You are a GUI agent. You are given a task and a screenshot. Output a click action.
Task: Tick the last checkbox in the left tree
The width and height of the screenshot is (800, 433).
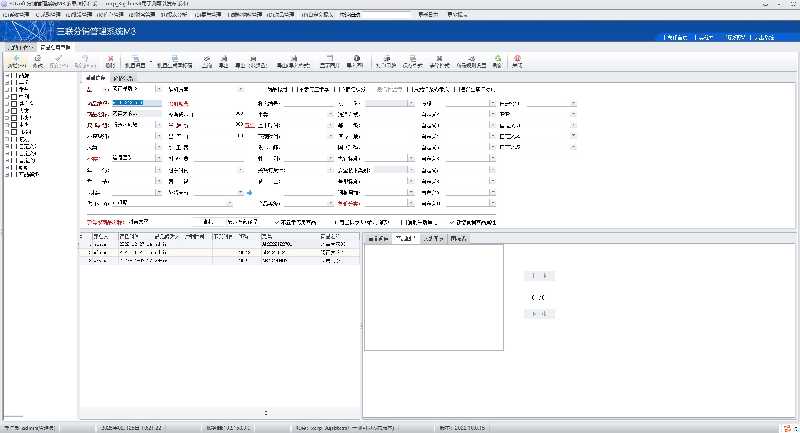pos(16,174)
